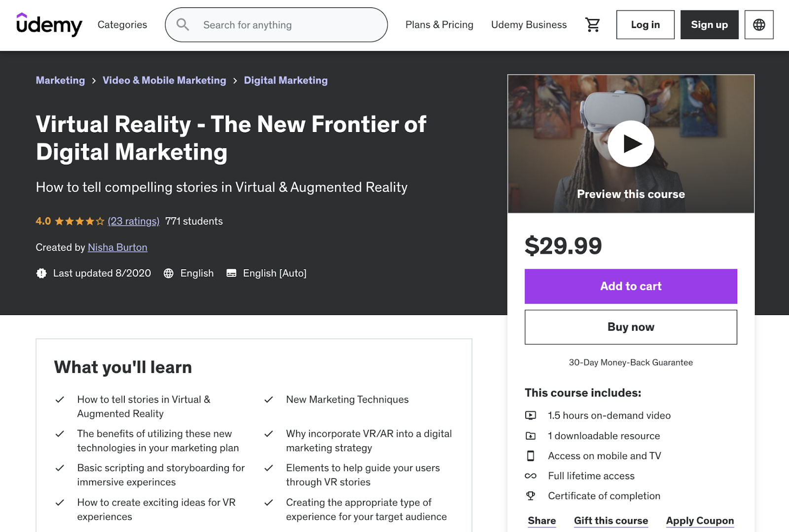789x532 pixels.
Task: Select Udemy Business in the top navigation
Action: tap(528, 24)
